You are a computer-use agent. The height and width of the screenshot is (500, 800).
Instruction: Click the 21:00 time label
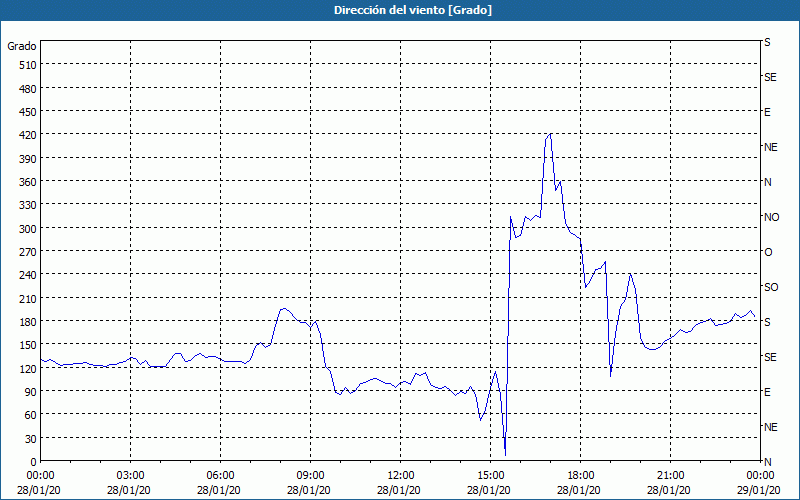(x=670, y=476)
